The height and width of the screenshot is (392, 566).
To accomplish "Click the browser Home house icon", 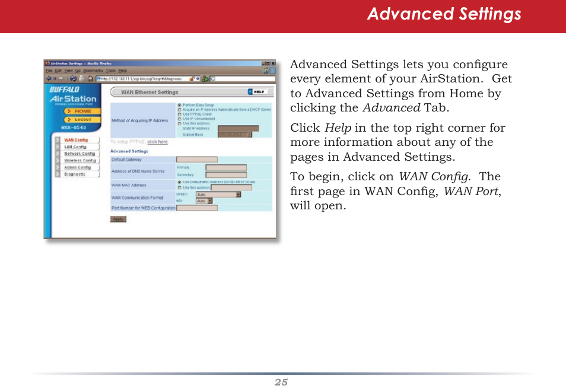I will tap(91, 78).
